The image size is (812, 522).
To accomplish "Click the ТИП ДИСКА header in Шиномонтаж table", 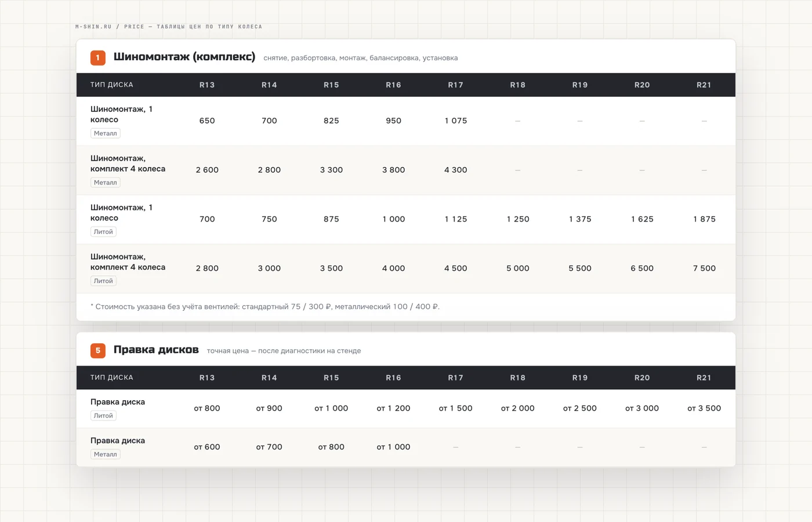I will (x=112, y=85).
